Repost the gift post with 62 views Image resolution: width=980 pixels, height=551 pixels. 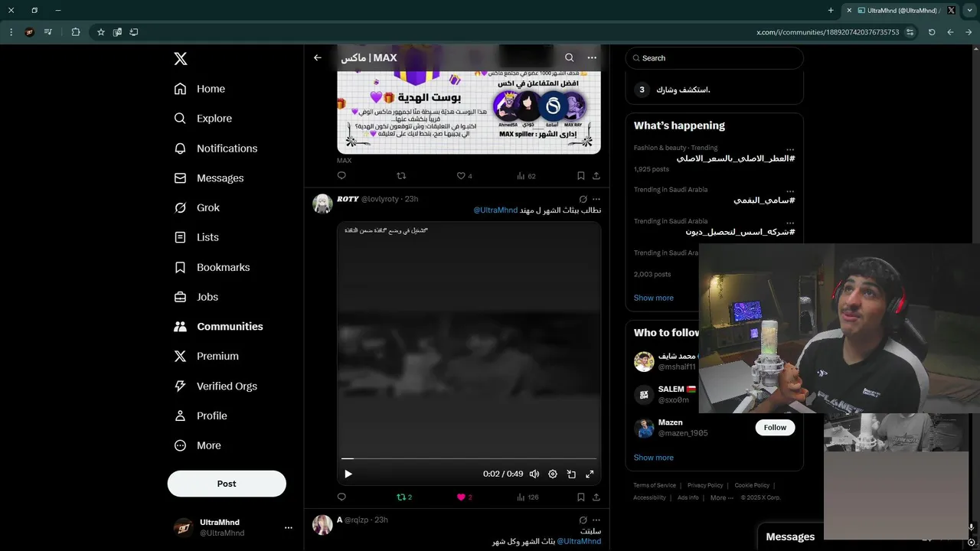(401, 175)
